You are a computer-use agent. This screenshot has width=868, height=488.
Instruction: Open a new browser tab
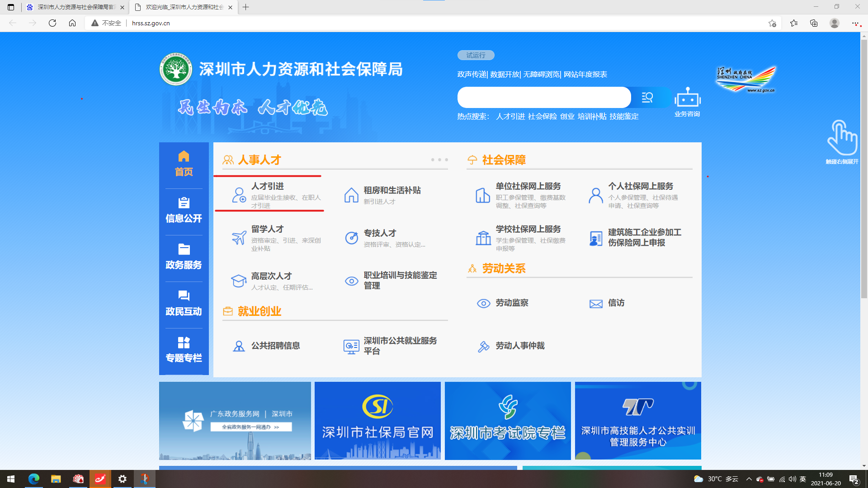pos(245,7)
